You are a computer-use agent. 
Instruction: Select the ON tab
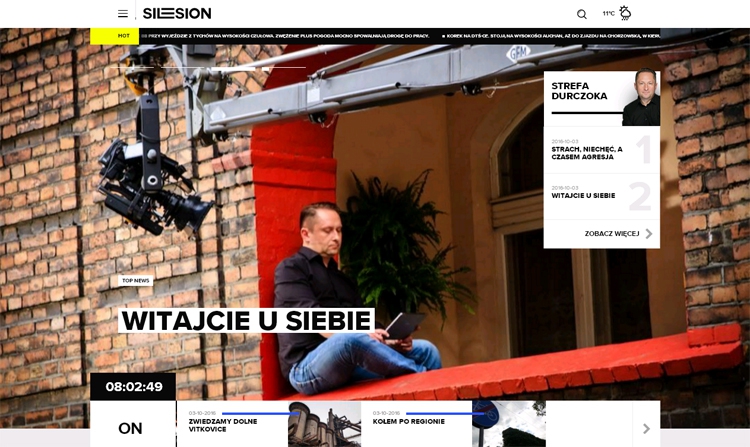pos(131,428)
